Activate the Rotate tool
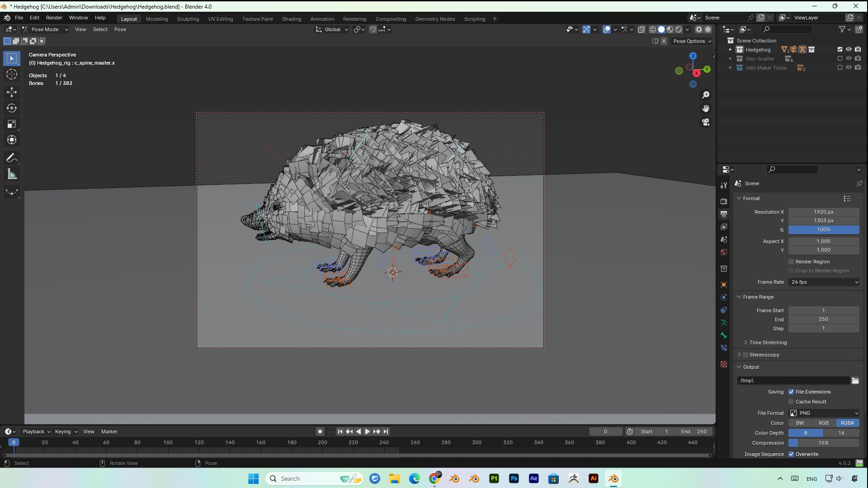Screen dimensions: 868x488 click(x=12, y=108)
